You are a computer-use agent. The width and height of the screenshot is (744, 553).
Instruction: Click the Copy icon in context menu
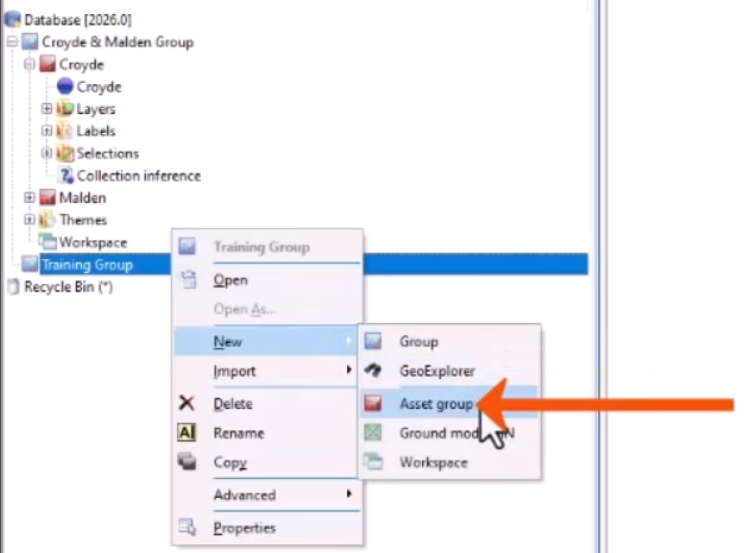186,461
